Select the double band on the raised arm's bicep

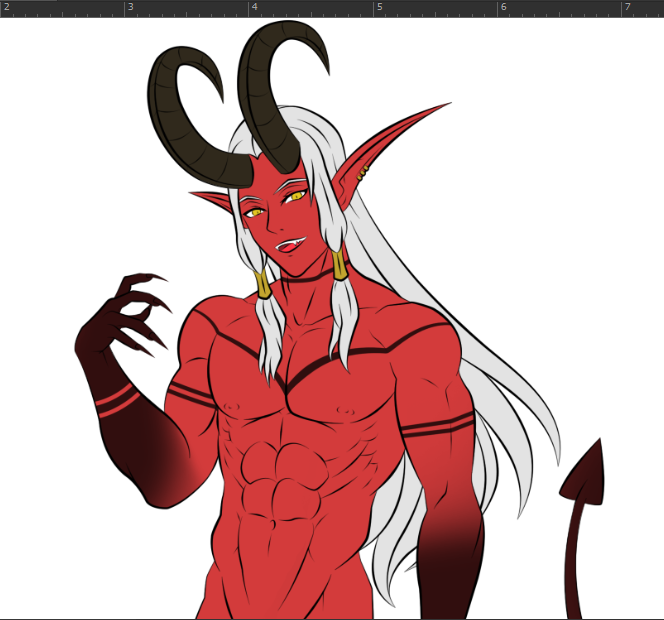(x=191, y=395)
